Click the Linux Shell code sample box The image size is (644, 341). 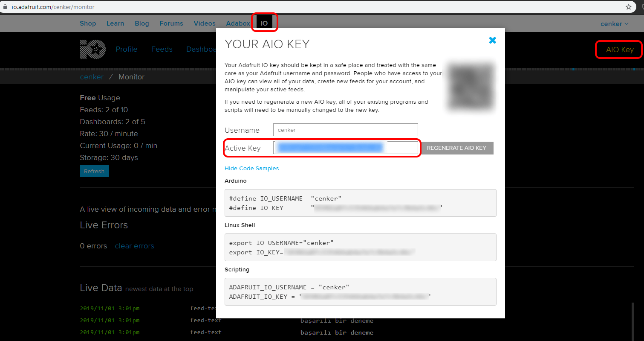pos(361,247)
